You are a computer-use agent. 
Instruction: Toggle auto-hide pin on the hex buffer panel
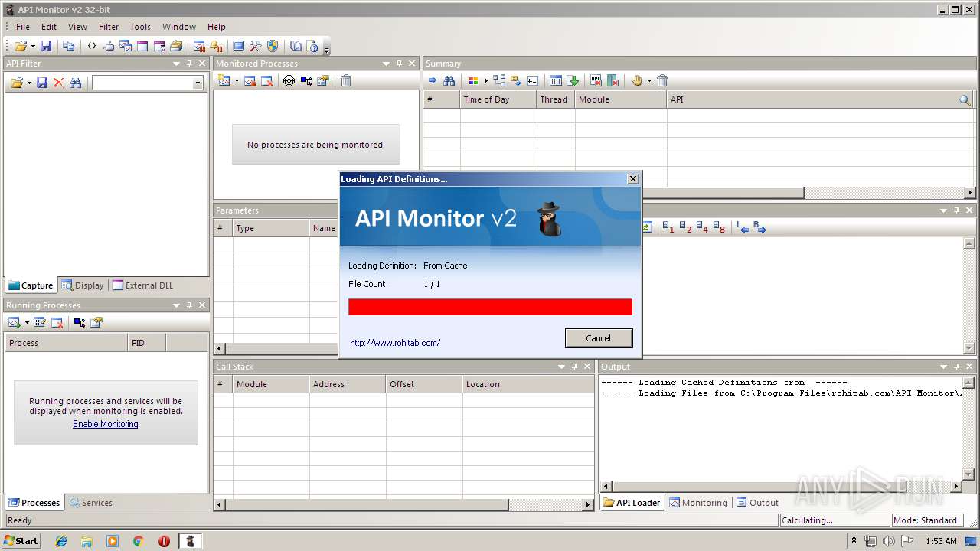coord(956,210)
